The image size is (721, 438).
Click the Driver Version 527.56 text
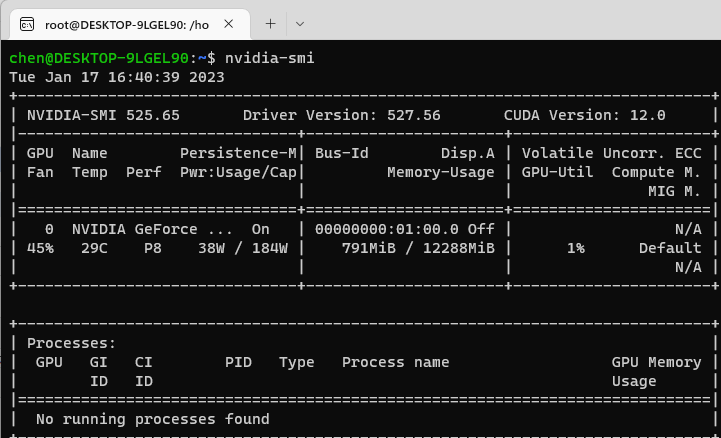coord(341,115)
